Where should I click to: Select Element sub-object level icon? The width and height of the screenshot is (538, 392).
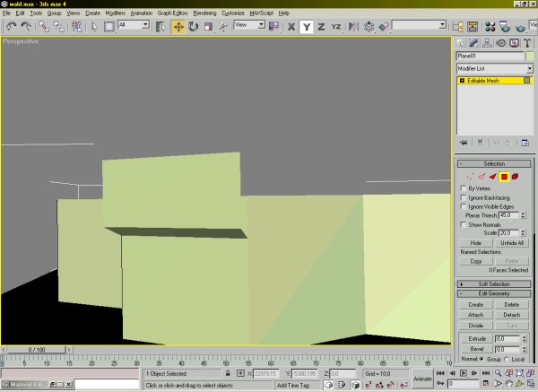[516, 177]
